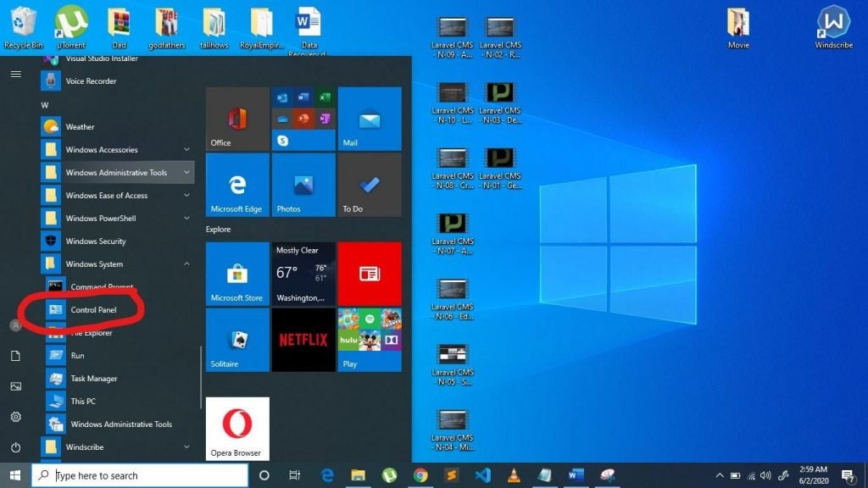Expand the Windows Ease of Access folder
The image size is (868, 488).
[x=117, y=196]
